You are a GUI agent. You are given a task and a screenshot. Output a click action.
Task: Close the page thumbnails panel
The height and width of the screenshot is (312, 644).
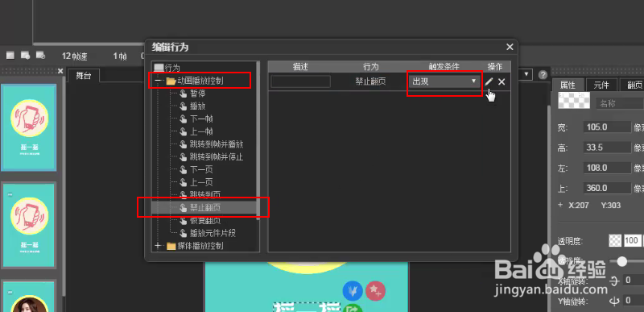pos(60,71)
